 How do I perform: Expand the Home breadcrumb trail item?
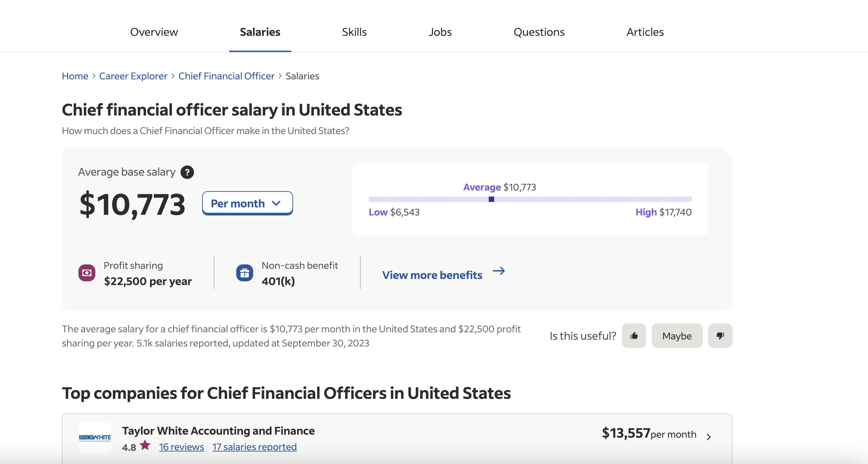pos(75,76)
